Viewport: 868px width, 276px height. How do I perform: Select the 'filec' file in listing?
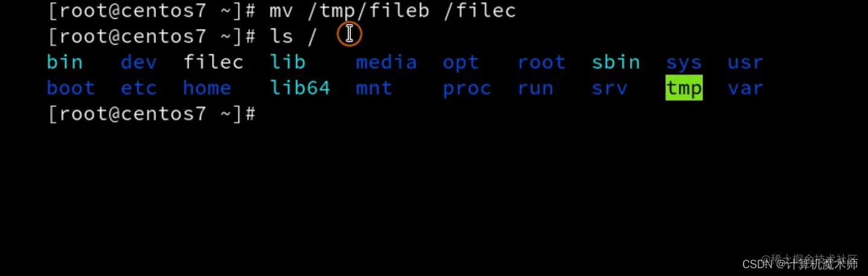214,62
